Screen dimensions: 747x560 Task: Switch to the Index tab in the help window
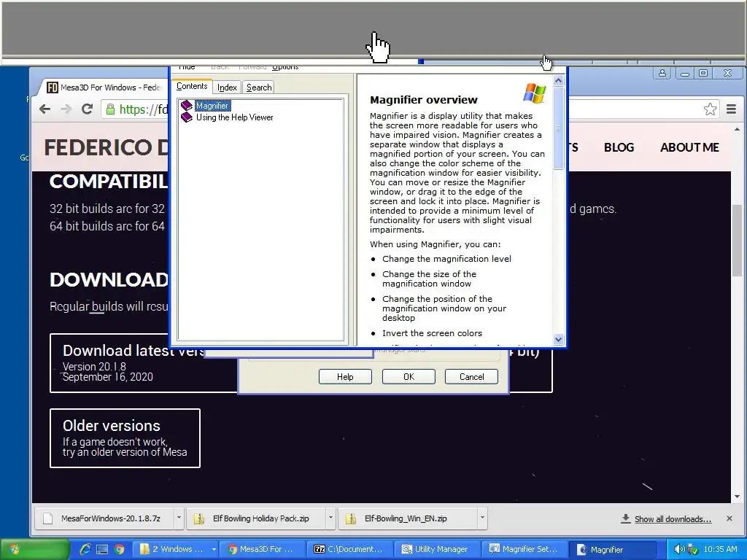[227, 87]
